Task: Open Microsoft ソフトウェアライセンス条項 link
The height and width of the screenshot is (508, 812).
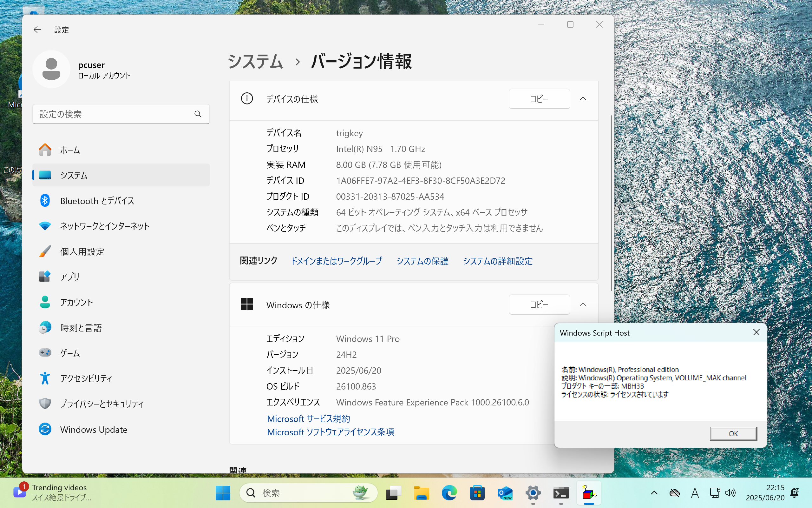Action: coord(331,432)
